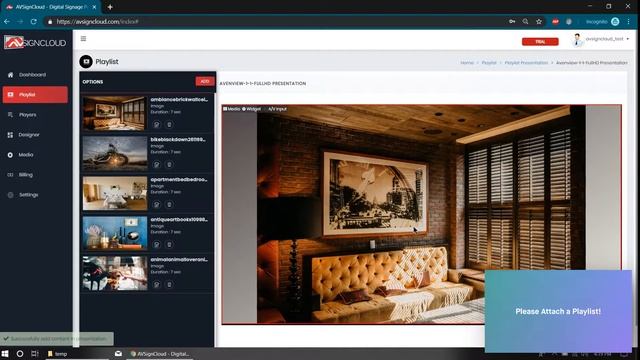The height and width of the screenshot is (360, 640).
Task: Delete the antiqueartbooks playlist item
Action: tap(169, 244)
